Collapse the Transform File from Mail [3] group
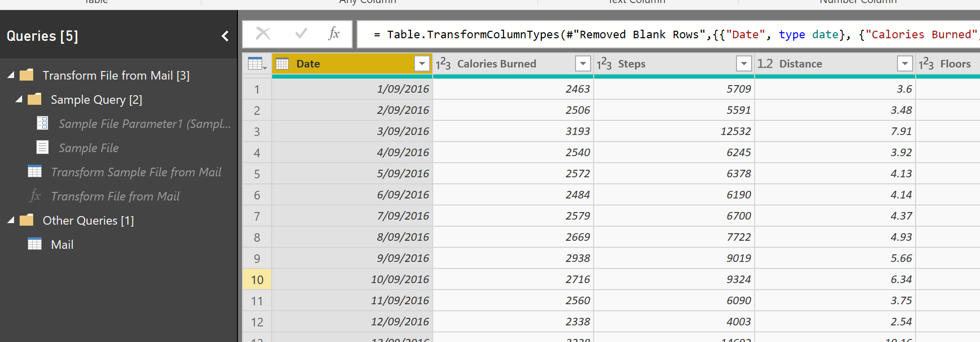The image size is (980, 342). coord(11,75)
